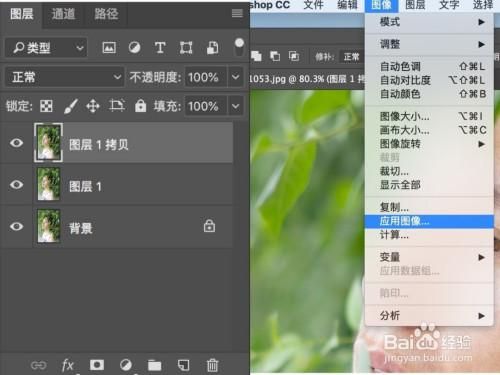Expand the 不透明度 slider arrow

pos(235,77)
